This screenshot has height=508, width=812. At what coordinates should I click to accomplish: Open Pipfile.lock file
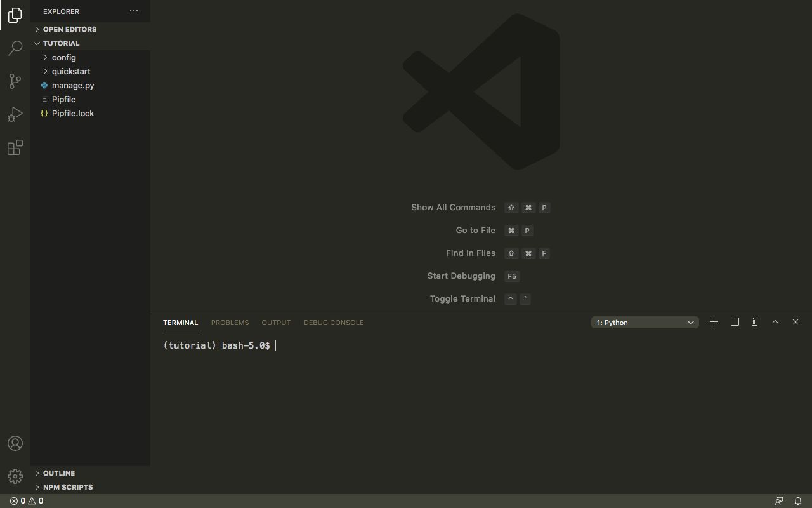point(90,113)
